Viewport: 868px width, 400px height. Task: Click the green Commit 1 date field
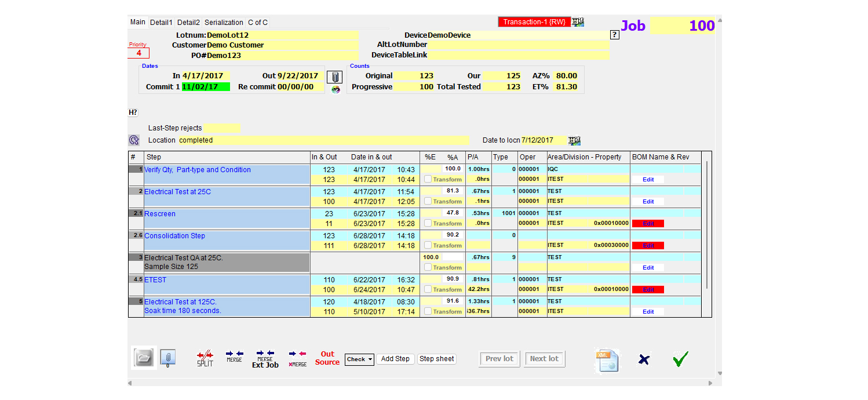point(205,87)
